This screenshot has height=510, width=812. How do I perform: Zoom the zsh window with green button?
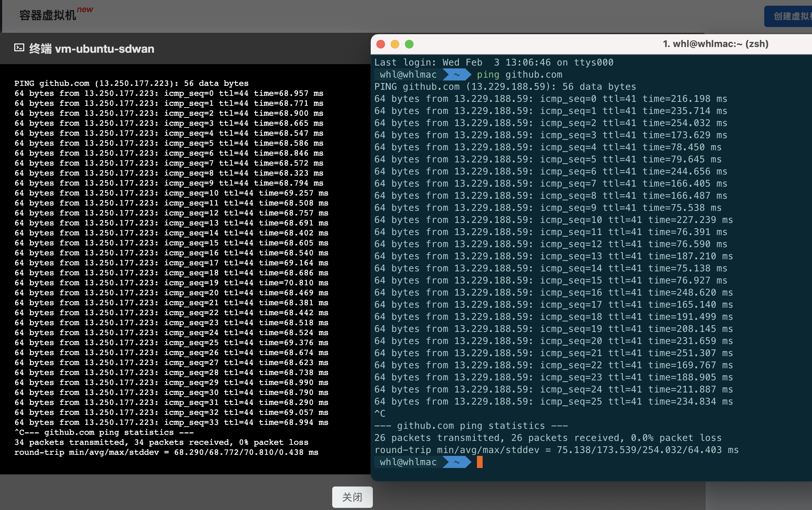[x=409, y=44]
